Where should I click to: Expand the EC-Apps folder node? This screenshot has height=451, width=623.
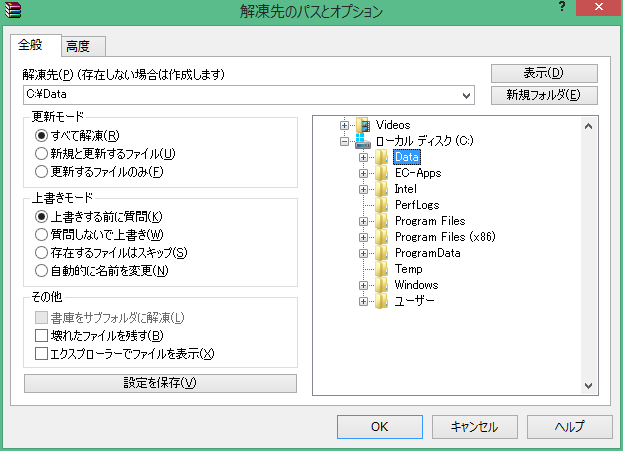363,173
